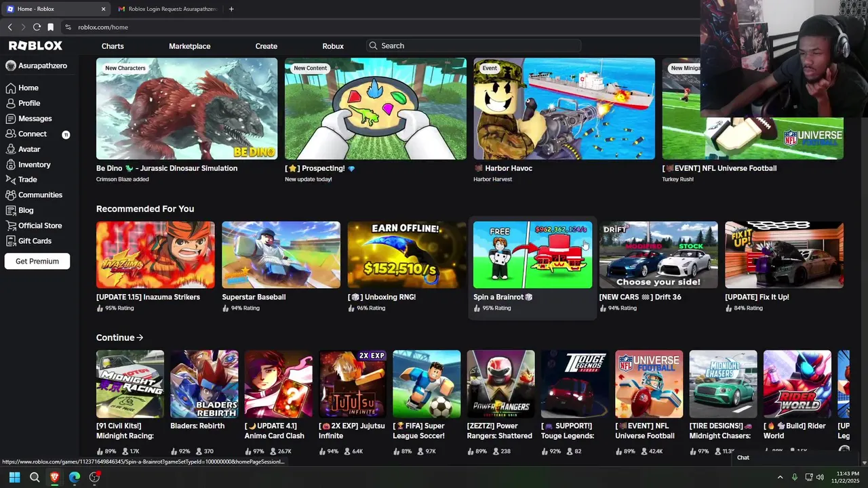This screenshot has height=488, width=868.
Task: Open Superstar Baseball thumbnail
Action: [x=281, y=255]
